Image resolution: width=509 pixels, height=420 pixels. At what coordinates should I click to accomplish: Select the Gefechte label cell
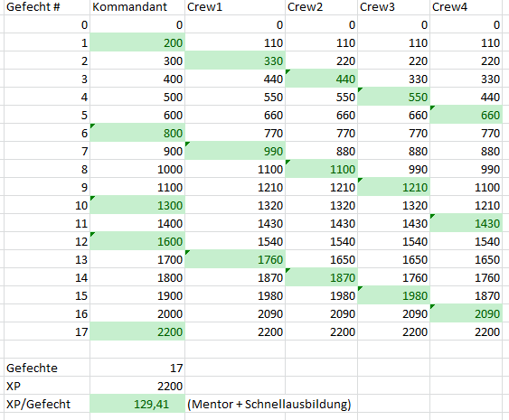tap(47, 368)
